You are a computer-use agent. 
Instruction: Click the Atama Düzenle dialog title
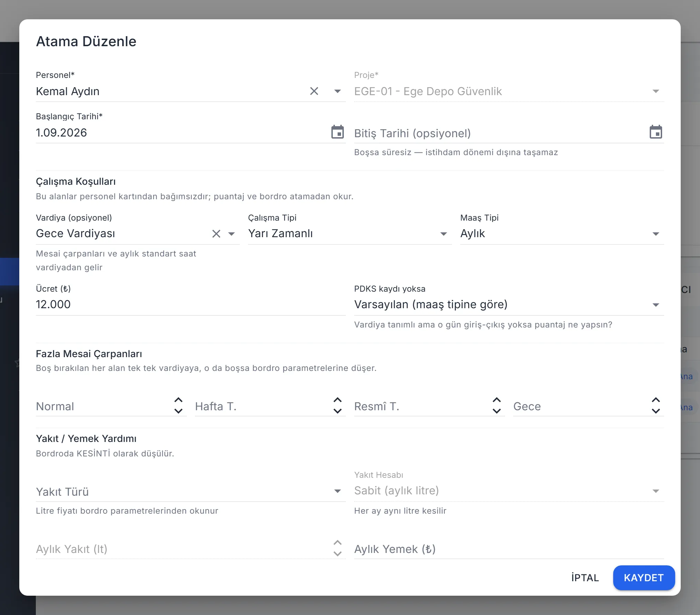[86, 41]
